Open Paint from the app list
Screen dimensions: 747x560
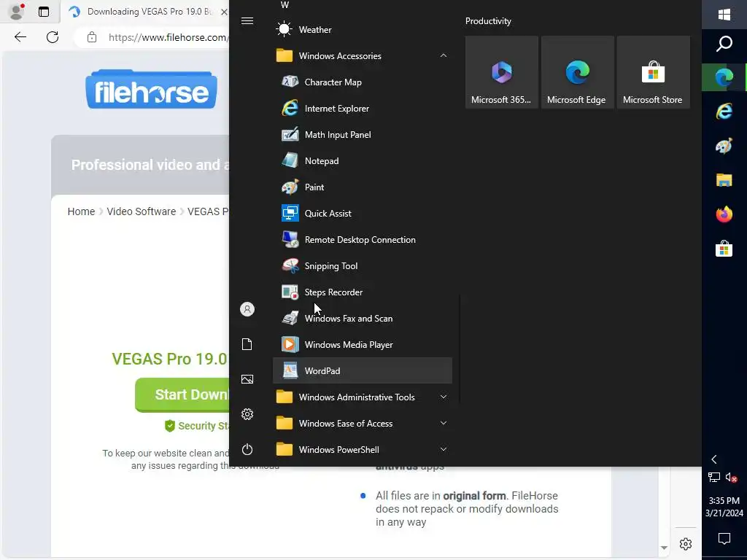coord(362,187)
